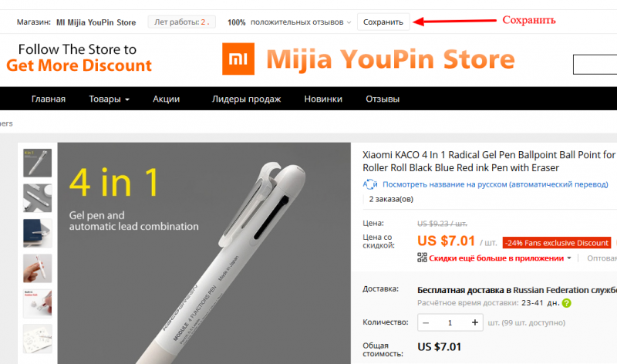Click the translate icon beside Russian title link
Image resolution: width=617 pixels, height=364 pixels.
point(370,184)
